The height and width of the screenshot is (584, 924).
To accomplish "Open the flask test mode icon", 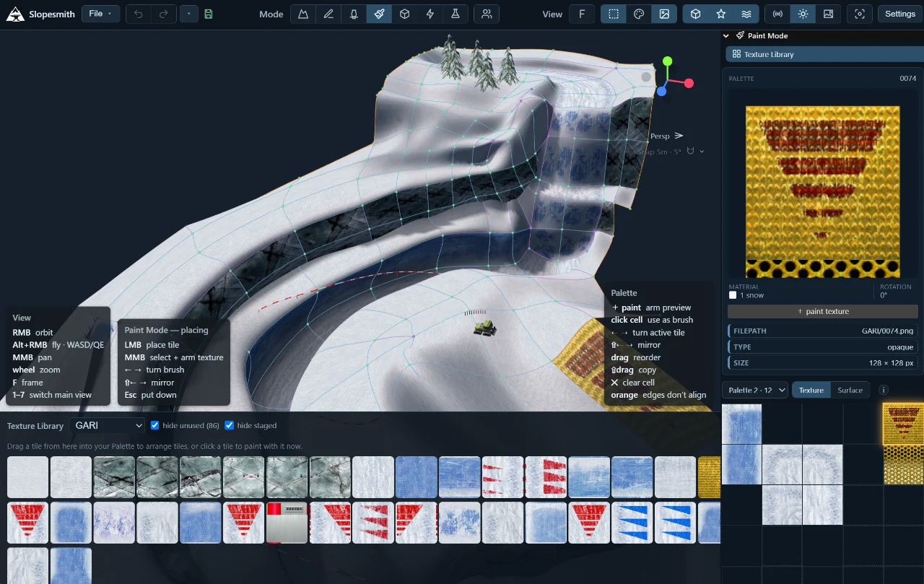I will (456, 14).
